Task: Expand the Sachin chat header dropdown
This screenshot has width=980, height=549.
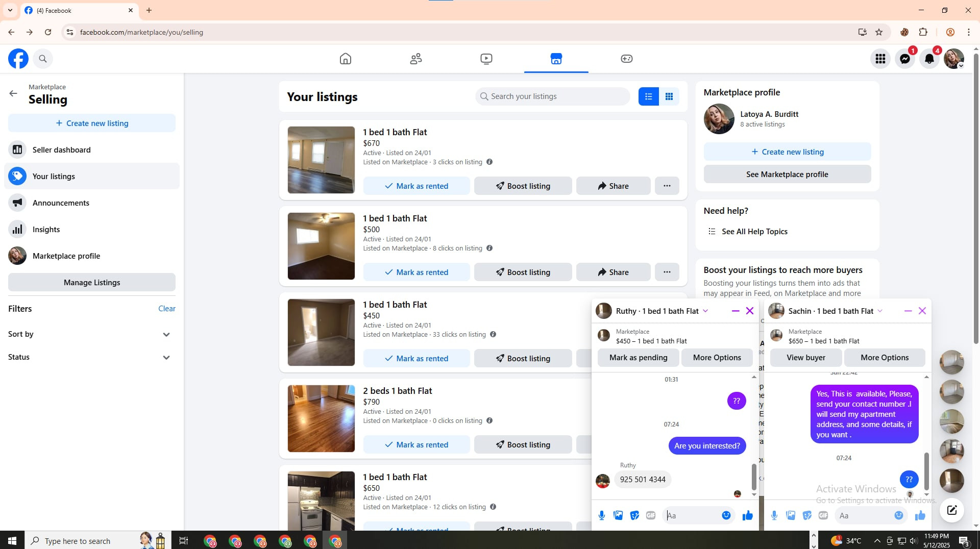Action: pyautogui.click(x=880, y=311)
